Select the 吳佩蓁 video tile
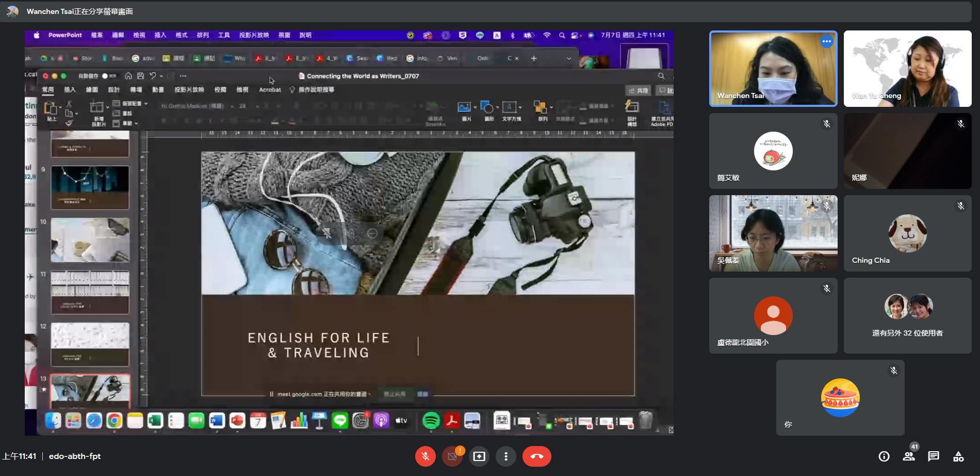The width and height of the screenshot is (980, 476). point(773,233)
